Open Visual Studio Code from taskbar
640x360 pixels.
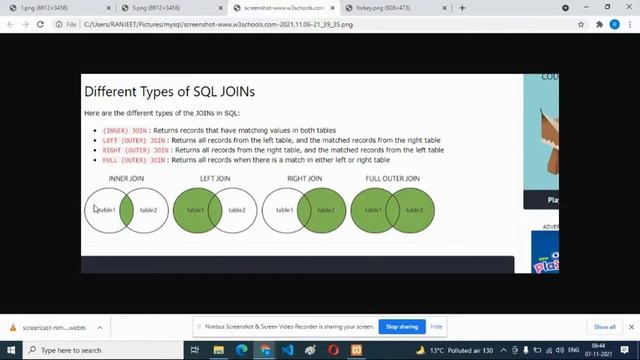[x=287, y=350]
